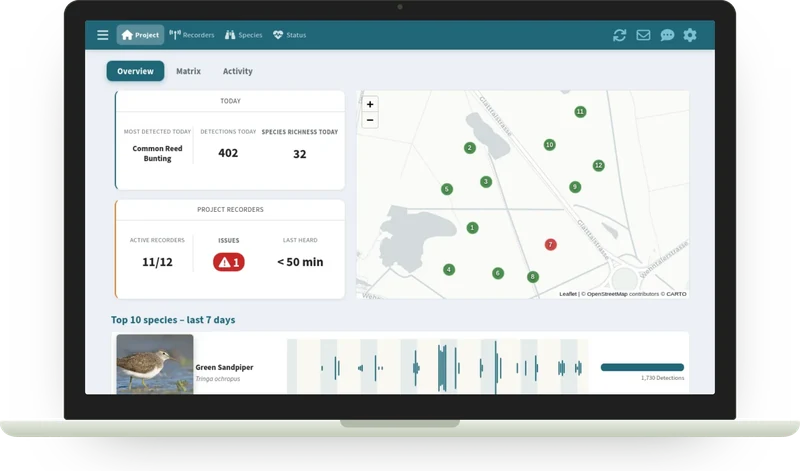This screenshot has width=800, height=471.
Task: Select recorder marker 2 on map
Action: click(470, 148)
